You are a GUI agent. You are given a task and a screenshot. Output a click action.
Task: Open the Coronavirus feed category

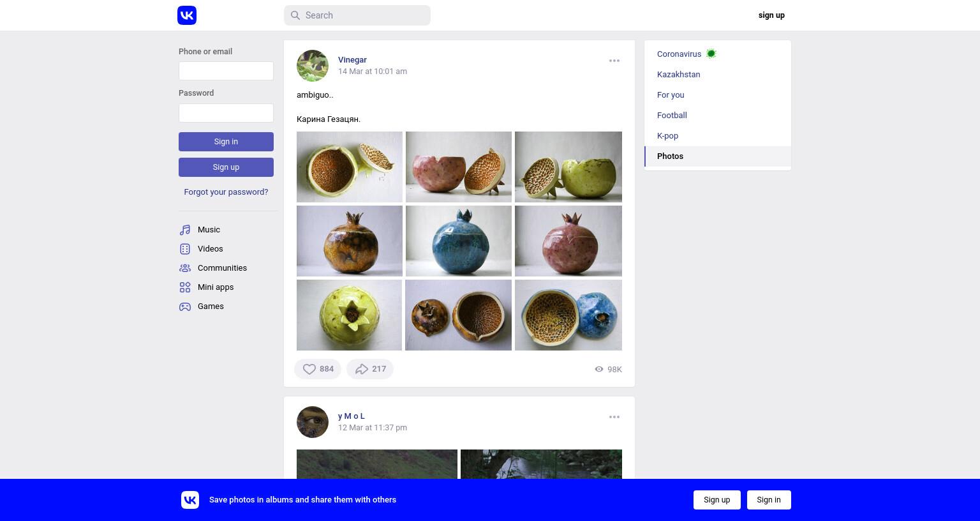pyautogui.click(x=718, y=54)
